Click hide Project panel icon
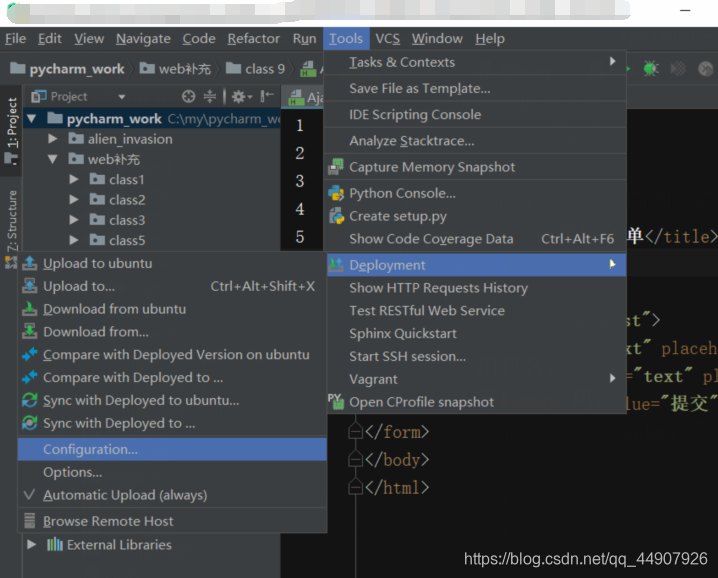The width and height of the screenshot is (718, 578). pos(267,96)
